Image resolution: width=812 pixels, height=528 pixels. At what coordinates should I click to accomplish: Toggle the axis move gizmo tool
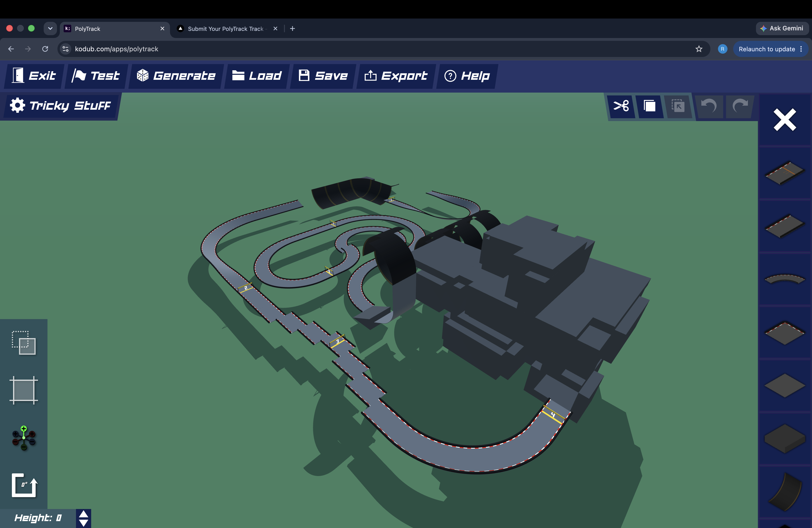pos(24,438)
